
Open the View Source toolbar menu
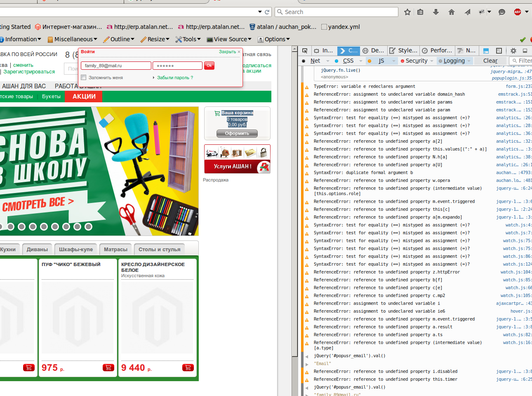point(229,39)
